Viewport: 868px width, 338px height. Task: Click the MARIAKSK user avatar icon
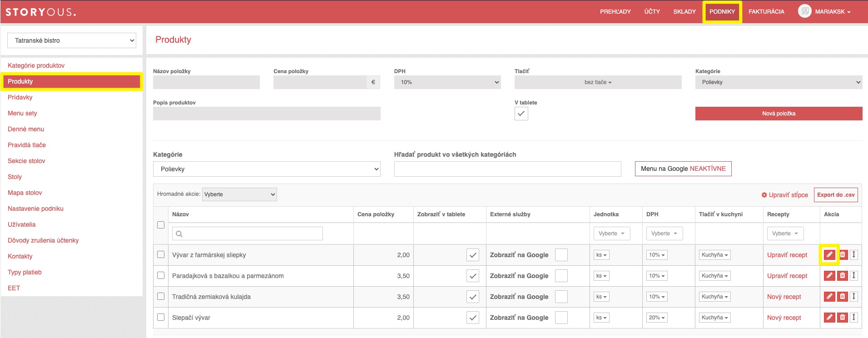(805, 11)
